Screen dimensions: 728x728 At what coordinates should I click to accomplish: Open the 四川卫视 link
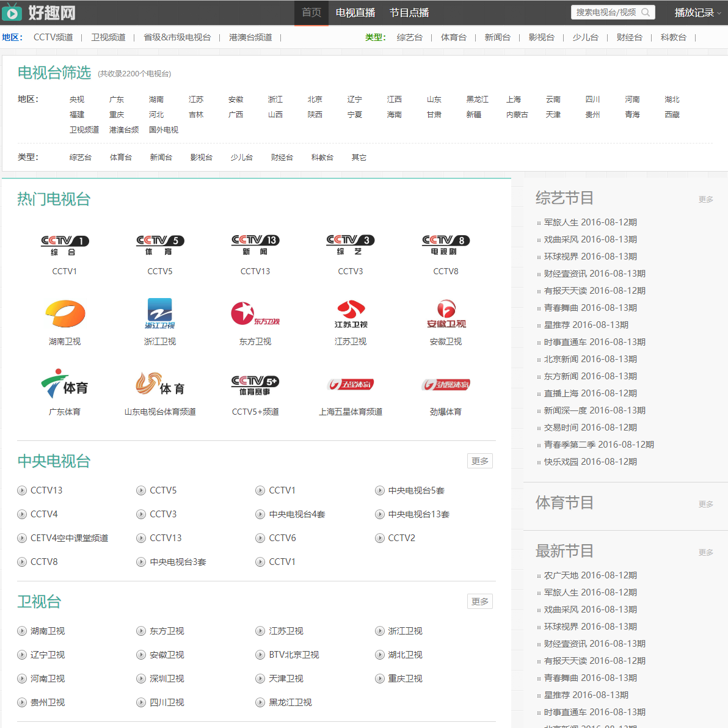point(167,702)
